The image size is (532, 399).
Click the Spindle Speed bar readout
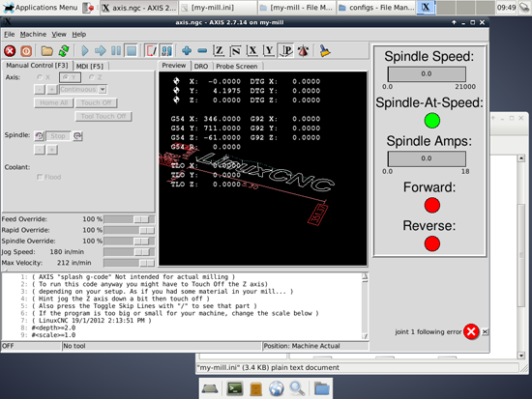(x=427, y=73)
